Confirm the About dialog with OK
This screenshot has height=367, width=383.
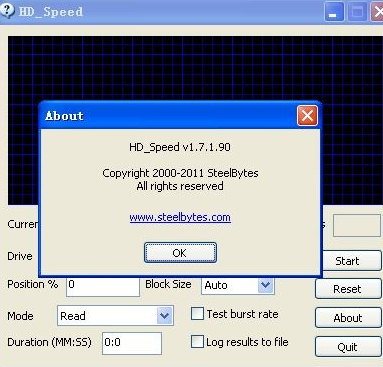pyautogui.click(x=180, y=253)
